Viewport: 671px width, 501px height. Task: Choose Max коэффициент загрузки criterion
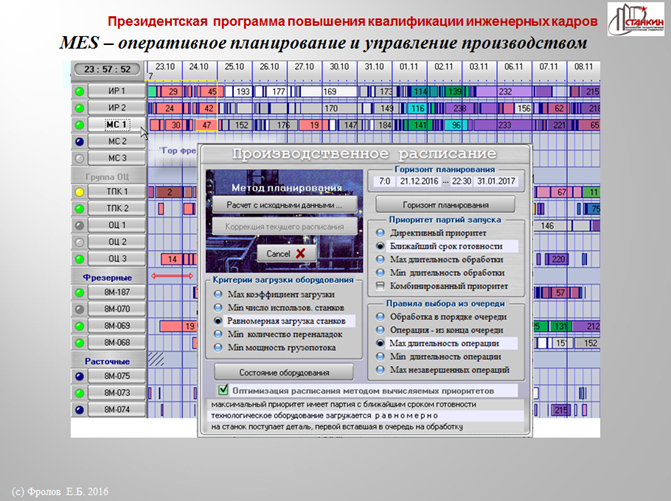coord(218,294)
